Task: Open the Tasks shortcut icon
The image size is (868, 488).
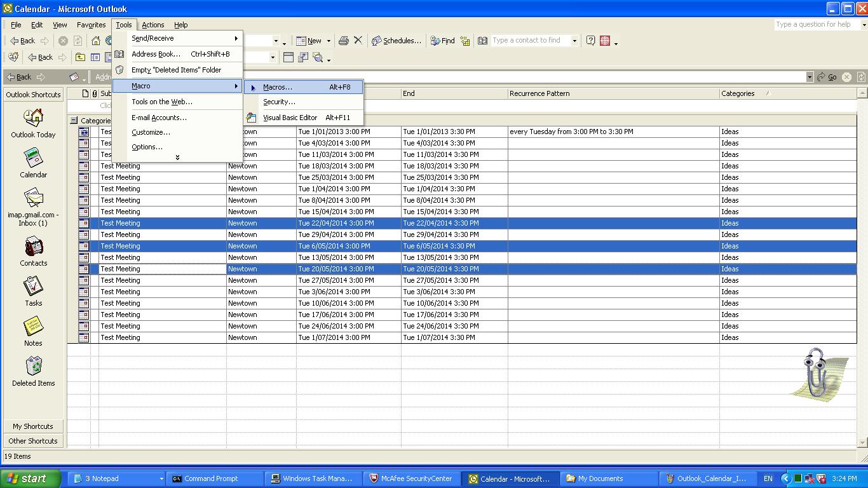Action: tap(33, 287)
